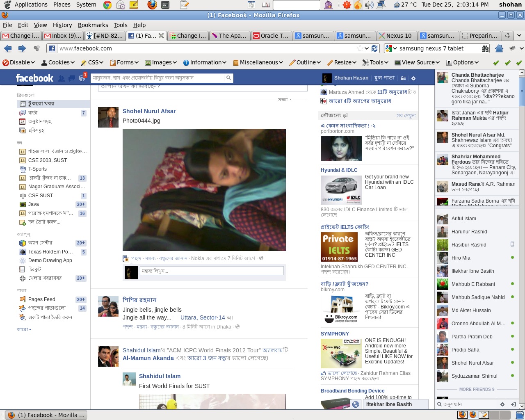Click the Facebook search input field
The height and width of the screenshot is (420, 525).
click(x=158, y=78)
